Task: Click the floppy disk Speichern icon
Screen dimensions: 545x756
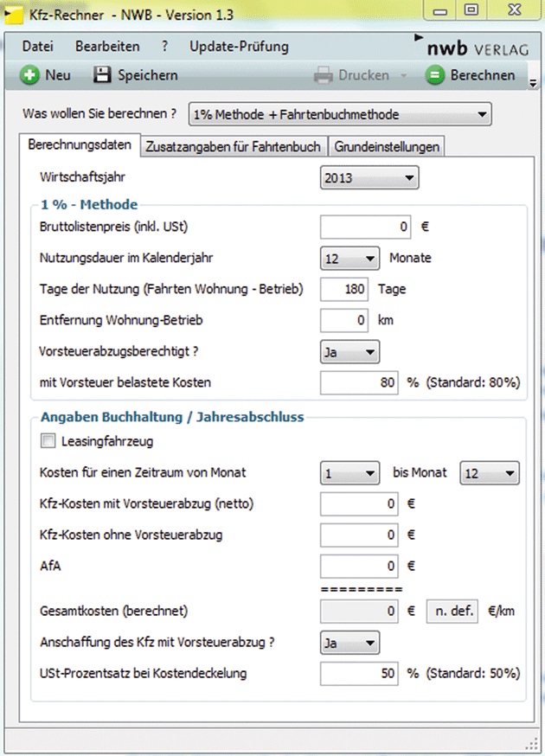Action: tap(103, 75)
